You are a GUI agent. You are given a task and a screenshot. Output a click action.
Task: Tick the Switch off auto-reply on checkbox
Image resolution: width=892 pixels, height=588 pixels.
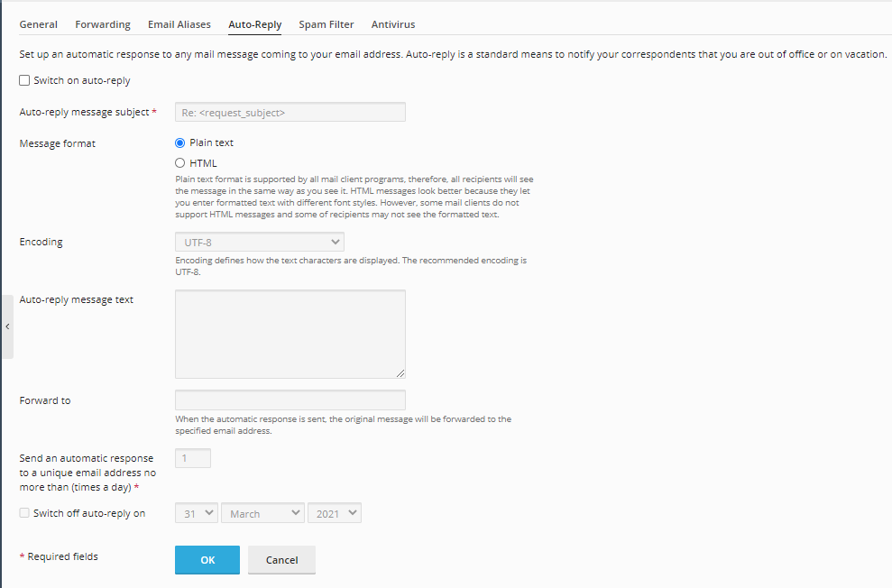coord(25,513)
